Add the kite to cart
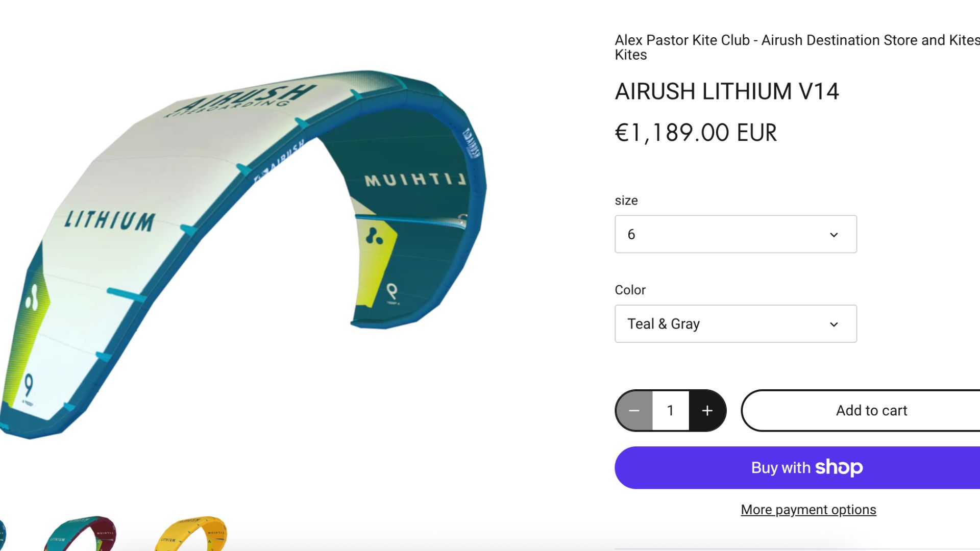This screenshot has width=980, height=551. [x=861, y=411]
